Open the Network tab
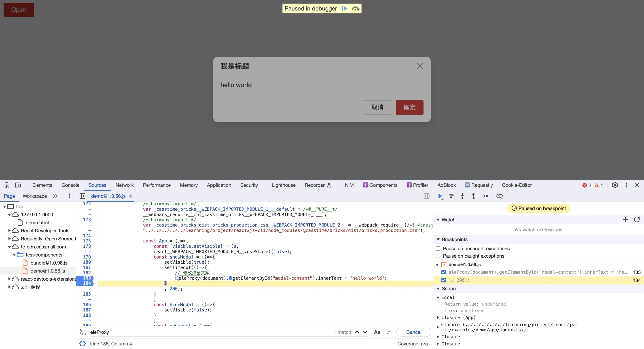 (124, 185)
